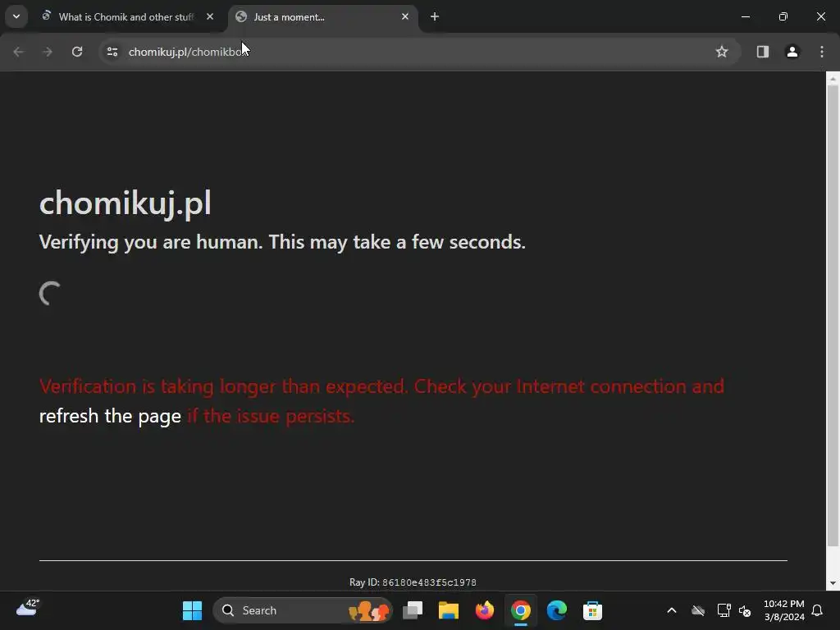Close the 'Just a moment...' tab
The height and width of the screenshot is (630, 840).
tap(405, 16)
